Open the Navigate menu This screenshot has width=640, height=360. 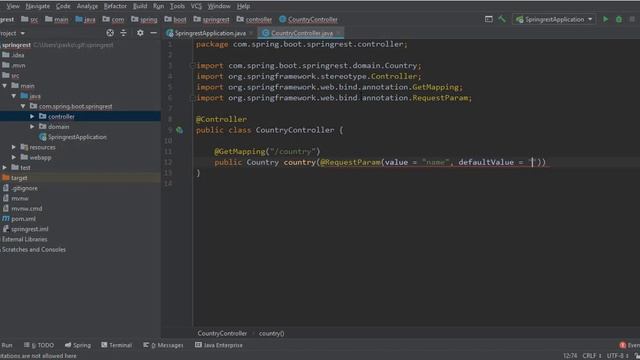click(38, 6)
